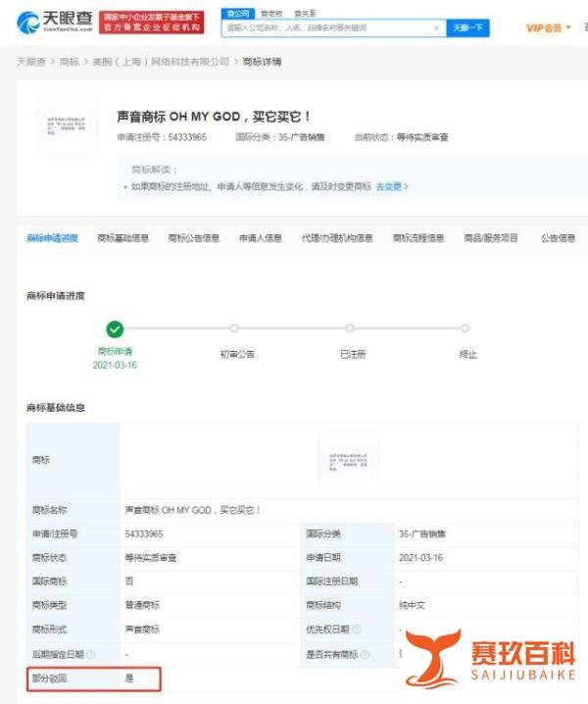Switch search mode to 查公司

click(x=238, y=14)
